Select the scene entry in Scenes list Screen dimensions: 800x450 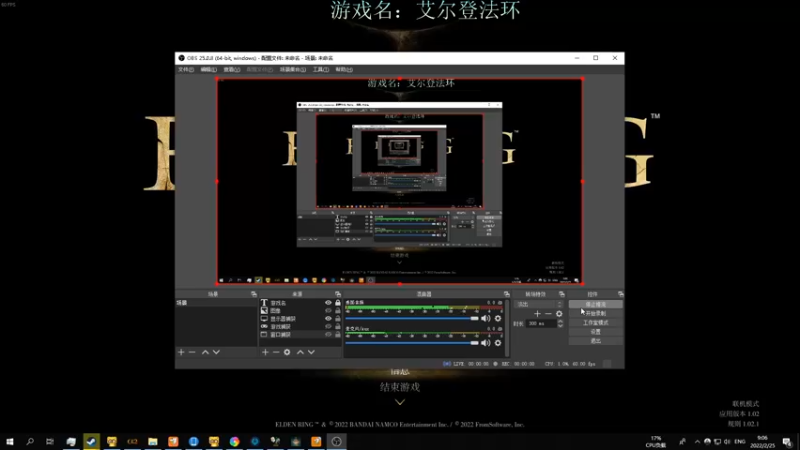pyautogui.click(x=216, y=303)
